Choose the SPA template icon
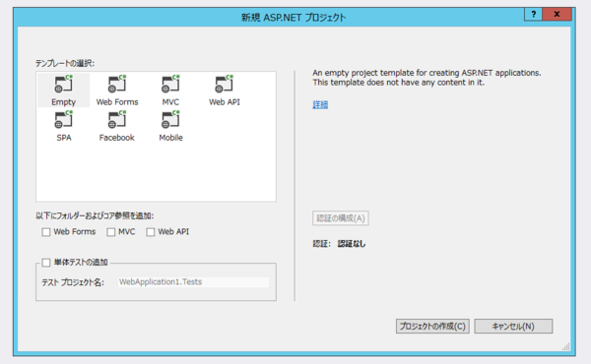The height and width of the screenshot is (364, 591). tap(63, 120)
